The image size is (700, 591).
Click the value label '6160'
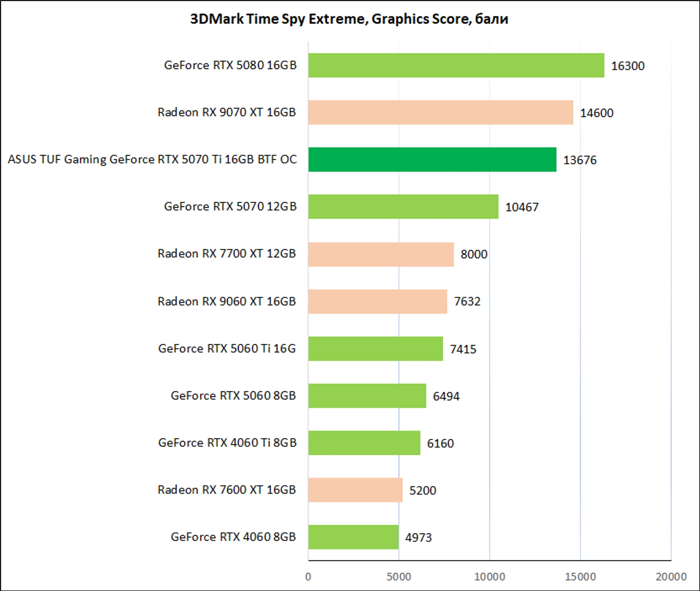click(440, 444)
